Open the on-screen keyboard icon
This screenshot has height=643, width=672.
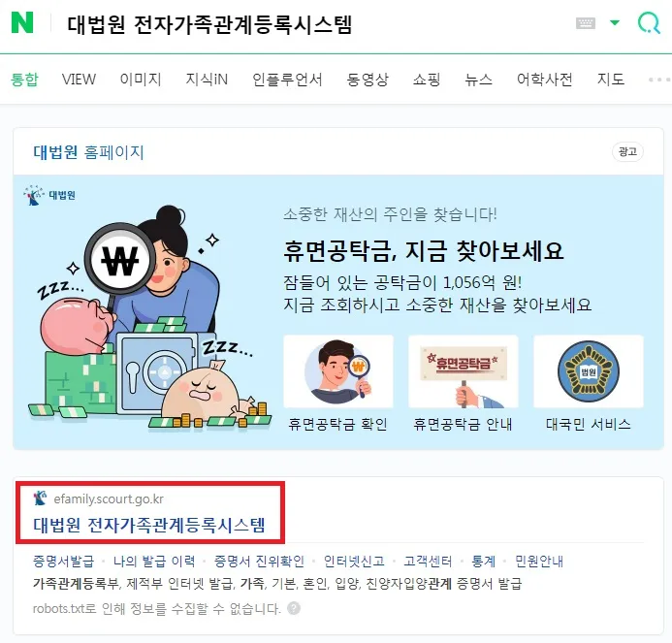coord(585,22)
